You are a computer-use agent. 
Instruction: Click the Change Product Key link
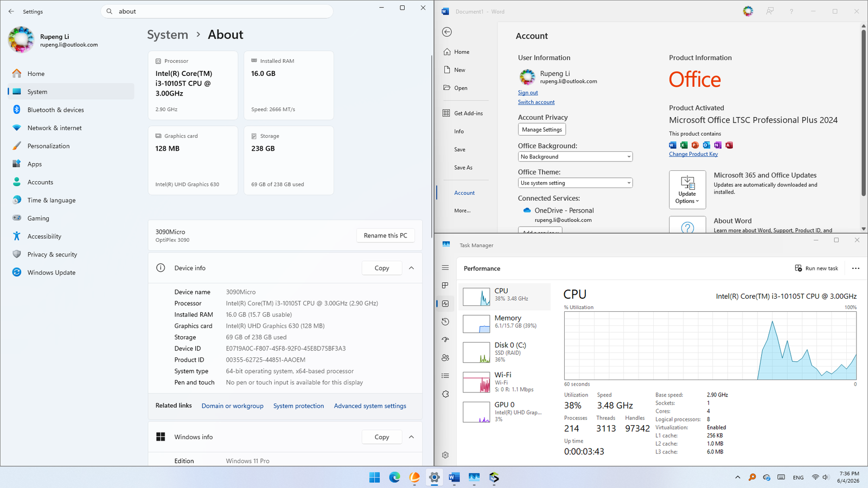click(x=693, y=154)
